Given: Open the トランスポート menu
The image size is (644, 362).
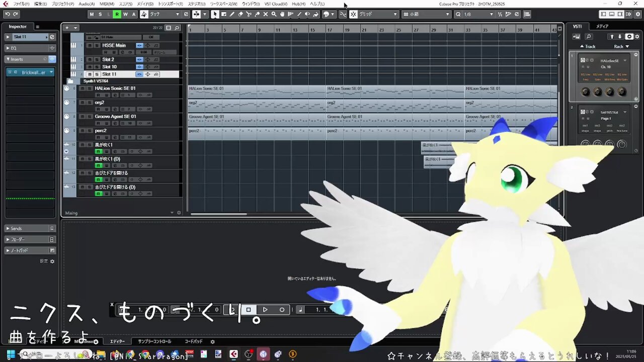Looking at the screenshot, I should coord(171,4).
